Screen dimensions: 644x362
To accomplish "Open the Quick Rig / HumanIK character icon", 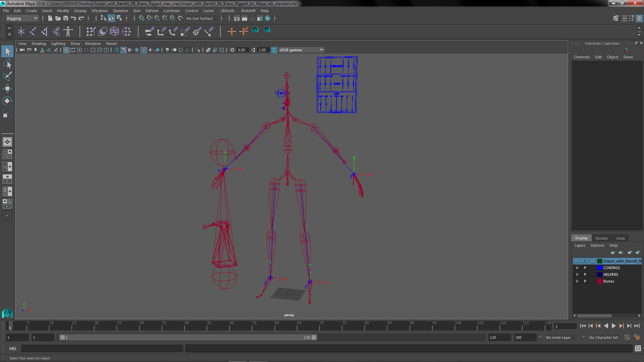I will point(68,32).
